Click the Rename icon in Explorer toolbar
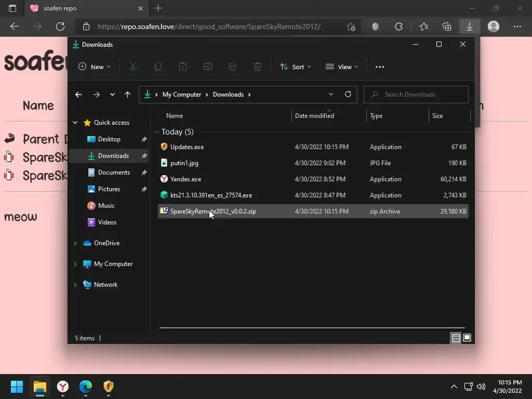This screenshot has height=399, width=532. (x=208, y=67)
